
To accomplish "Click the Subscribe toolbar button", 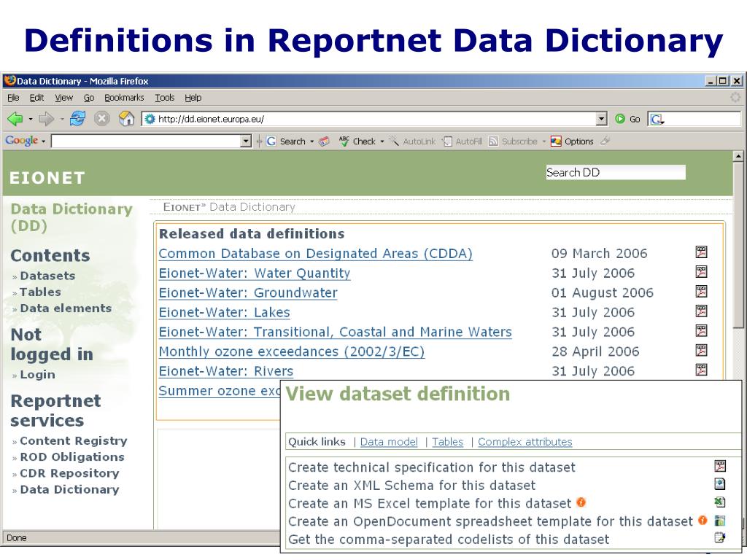I will click(513, 141).
